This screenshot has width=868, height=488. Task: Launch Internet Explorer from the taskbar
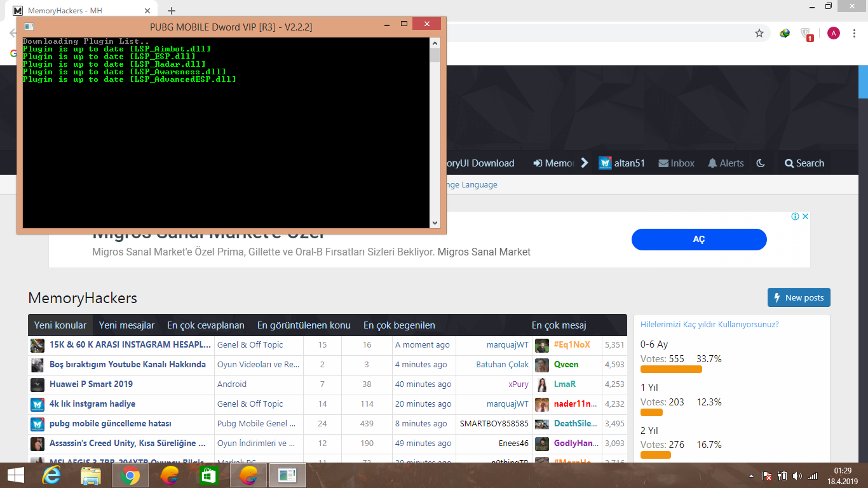(x=51, y=475)
